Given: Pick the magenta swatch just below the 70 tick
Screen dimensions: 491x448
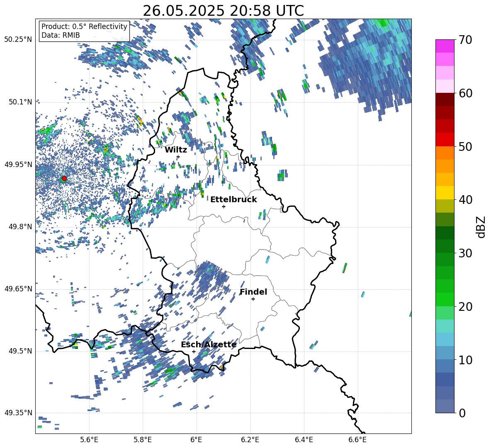Looking at the screenshot, I should [x=445, y=46].
